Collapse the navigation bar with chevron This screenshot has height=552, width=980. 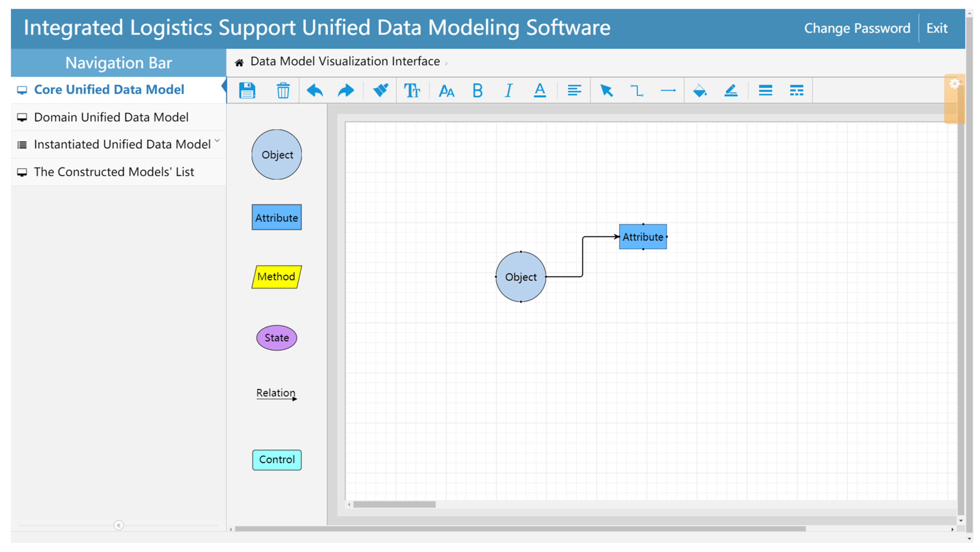[x=119, y=525]
